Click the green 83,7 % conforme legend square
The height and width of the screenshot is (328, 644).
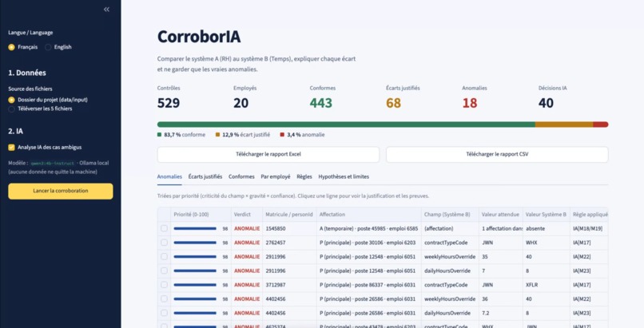coord(159,135)
